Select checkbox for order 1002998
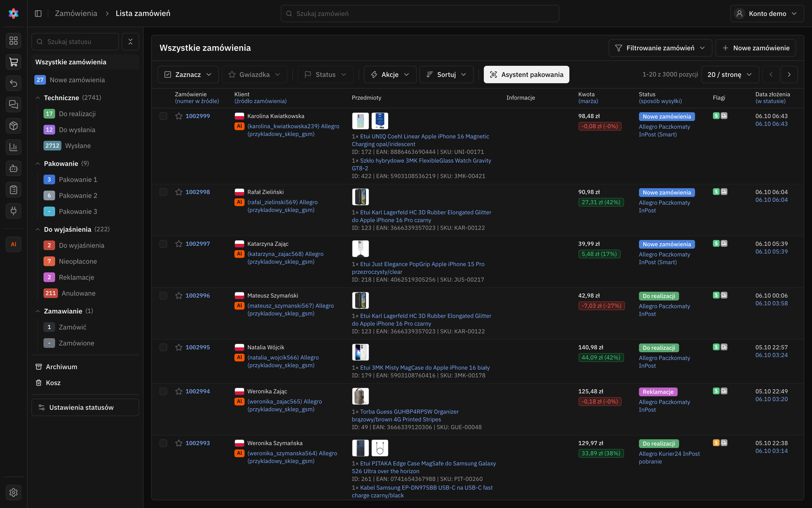Screen dimensions: 812x508 163,192
